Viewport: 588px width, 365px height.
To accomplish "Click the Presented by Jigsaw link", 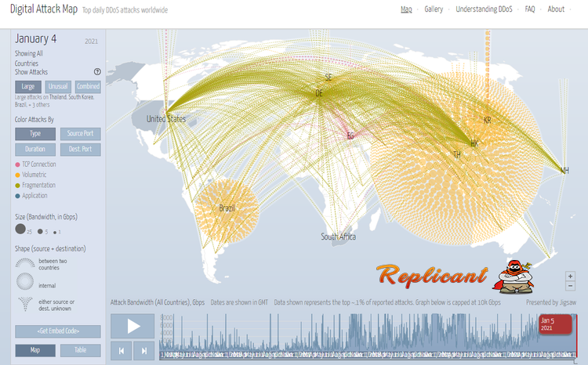I will (x=551, y=302).
